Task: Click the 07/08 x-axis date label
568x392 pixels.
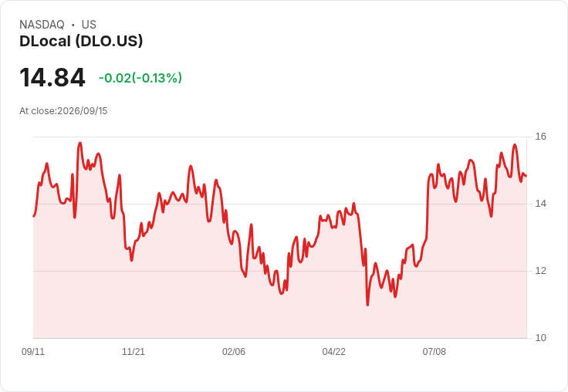Action: coord(434,351)
